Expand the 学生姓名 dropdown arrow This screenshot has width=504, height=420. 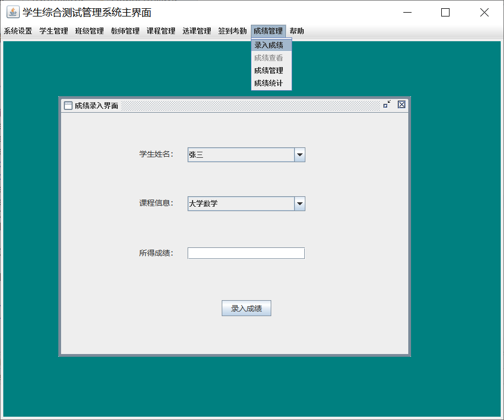tap(299, 155)
